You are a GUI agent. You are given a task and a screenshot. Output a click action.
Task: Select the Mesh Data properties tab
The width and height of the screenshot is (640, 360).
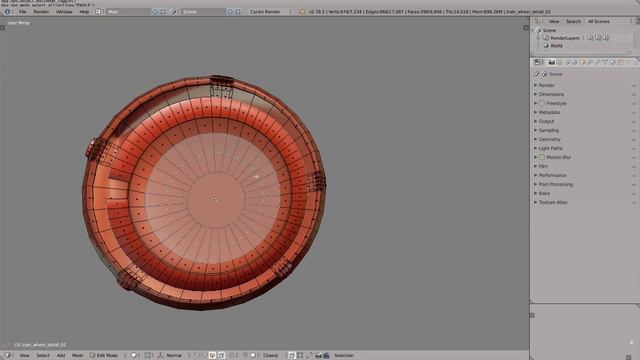pos(605,62)
